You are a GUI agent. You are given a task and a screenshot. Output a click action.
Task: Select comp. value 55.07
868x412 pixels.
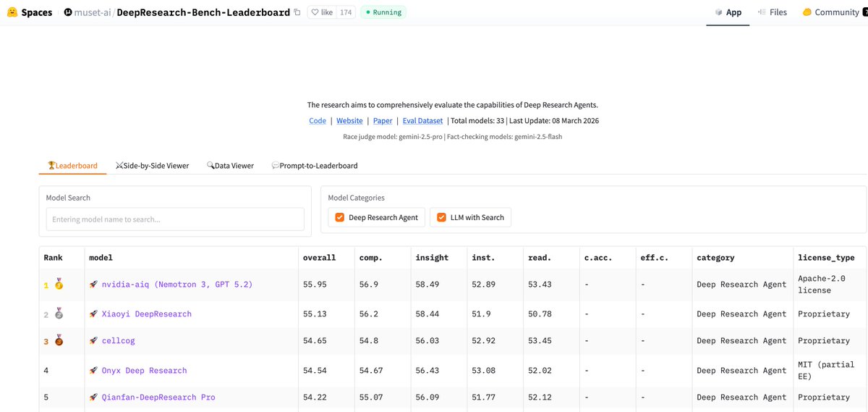point(371,398)
